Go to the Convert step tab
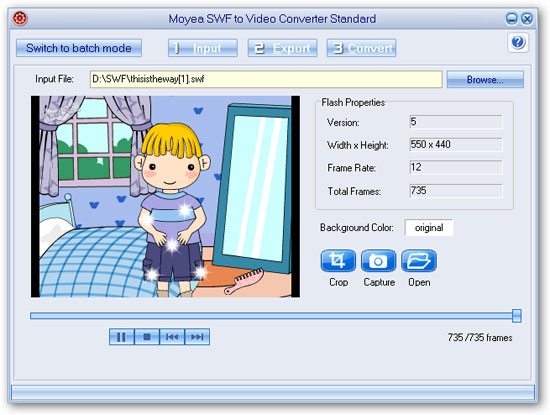The width and height of the screenshot is (550, 415). [361, 48]
